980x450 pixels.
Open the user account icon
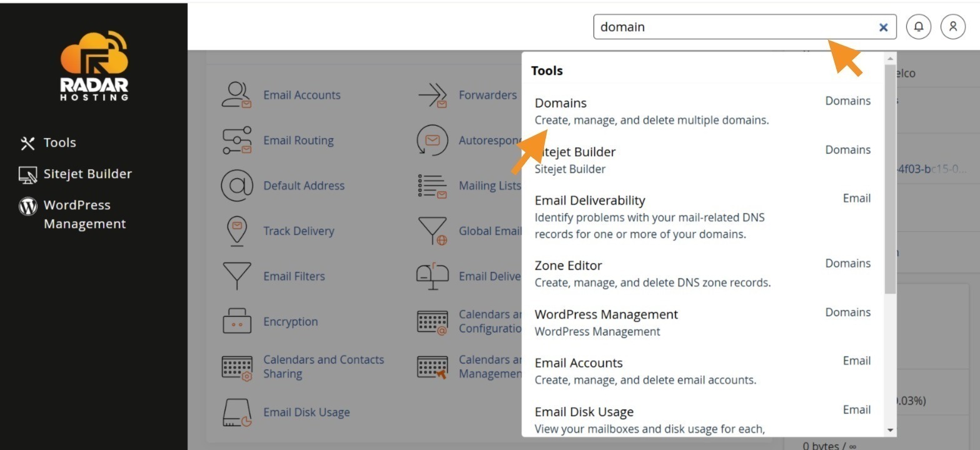click(x=953, y=27)
